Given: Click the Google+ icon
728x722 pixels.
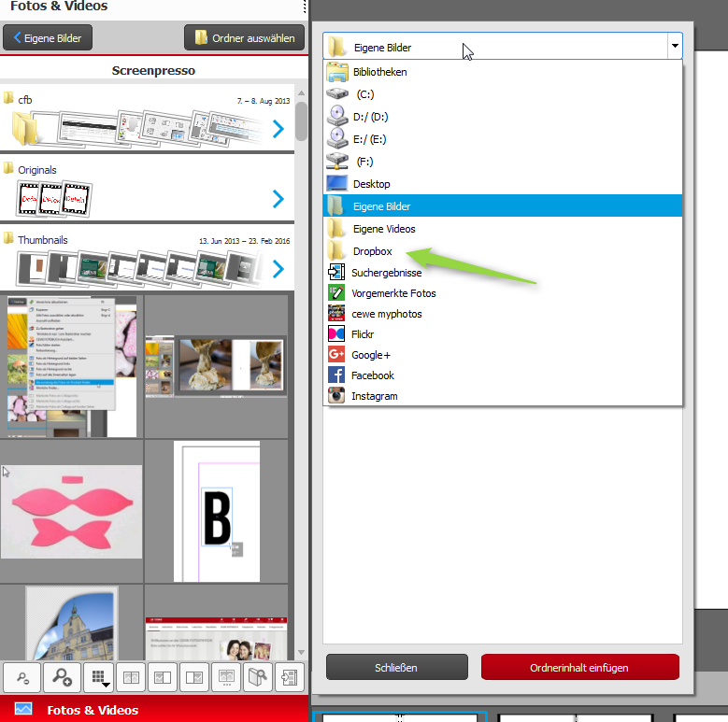Looking at the screenshot, I should [x=336, y=355].
